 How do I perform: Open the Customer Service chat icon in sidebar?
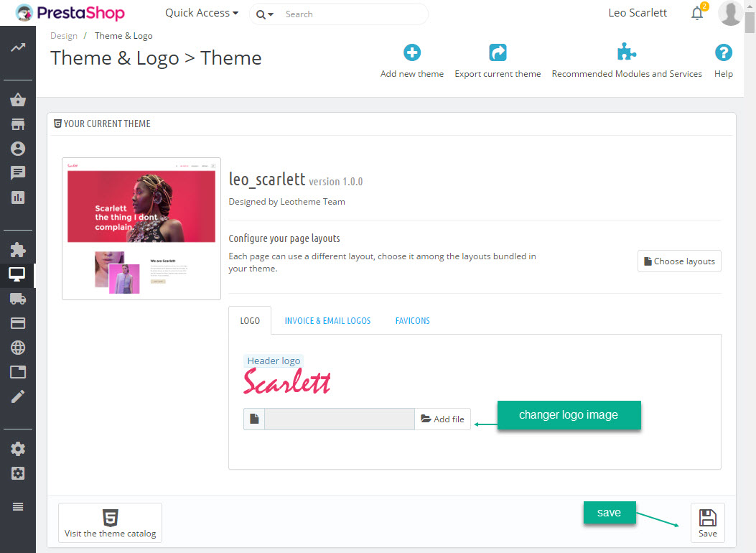pyautogui.click(x=18, y=172)
